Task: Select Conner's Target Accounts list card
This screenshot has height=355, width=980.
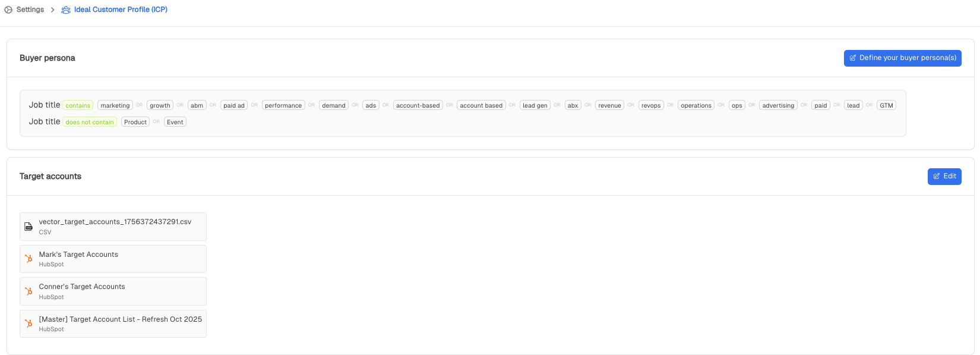Action: coord(113,291)
